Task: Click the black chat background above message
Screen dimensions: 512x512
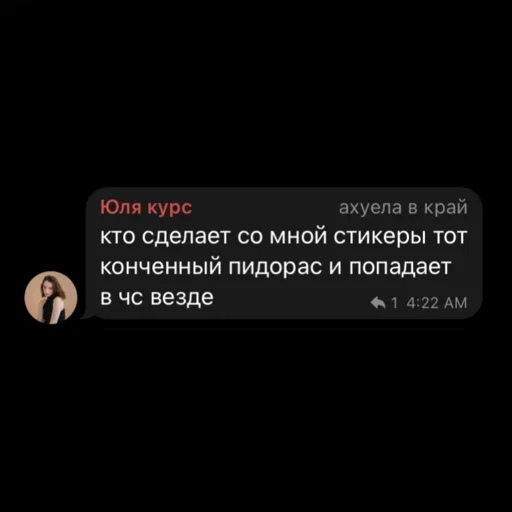Action: [x=256, y=93]
